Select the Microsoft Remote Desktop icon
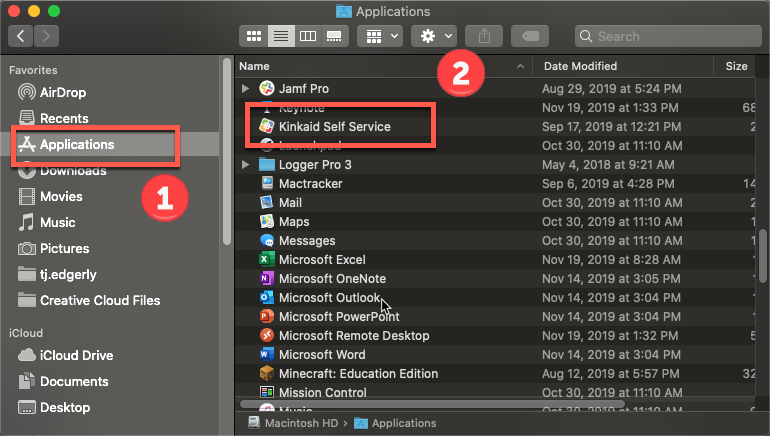Screen dimensions: 770x436 tap(267, 335)
